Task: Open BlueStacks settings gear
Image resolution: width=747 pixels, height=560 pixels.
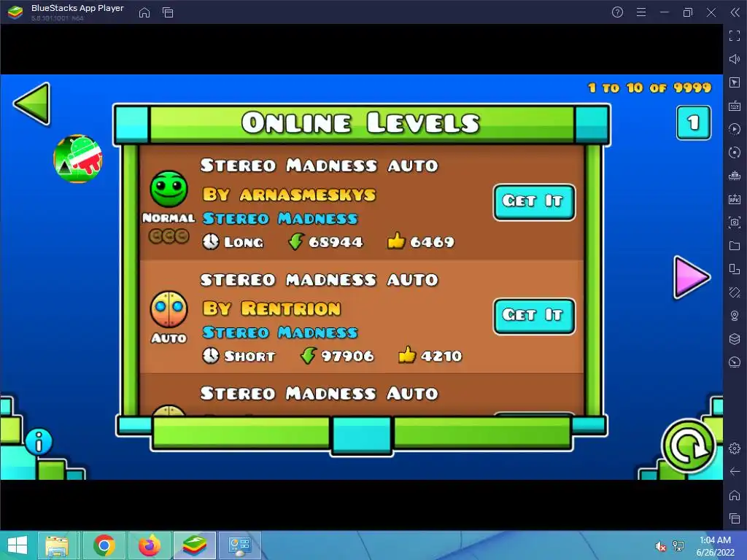Action: (x=735, y=448)
